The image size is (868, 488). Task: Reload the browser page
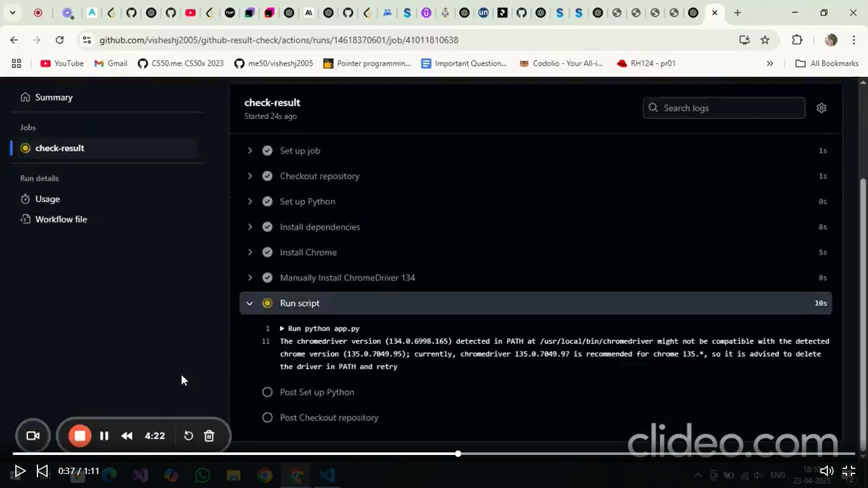point(59,40)
